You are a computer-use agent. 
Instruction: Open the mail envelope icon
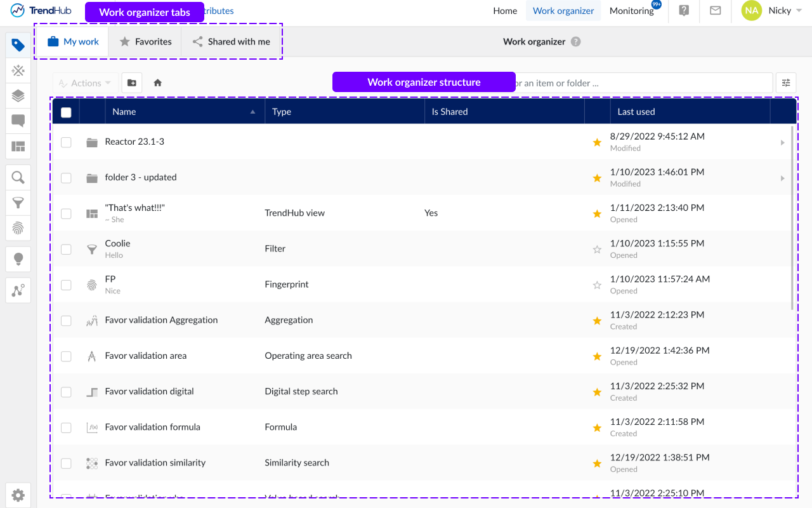715,11
